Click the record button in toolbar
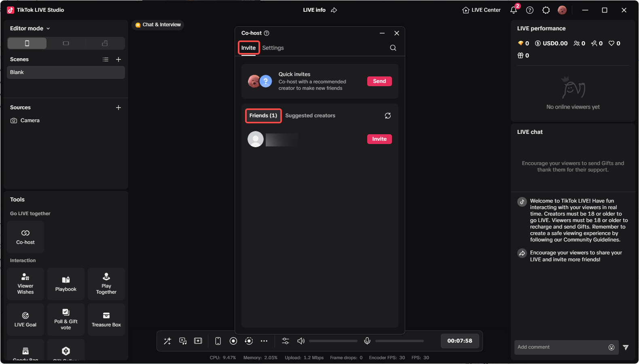This screenshot has height=364, width=639. [x=233, y=341]
